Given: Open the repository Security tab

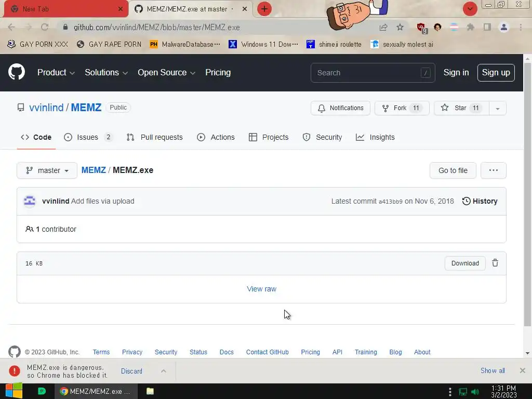Looking at the screenshot, I should [322, 137].
